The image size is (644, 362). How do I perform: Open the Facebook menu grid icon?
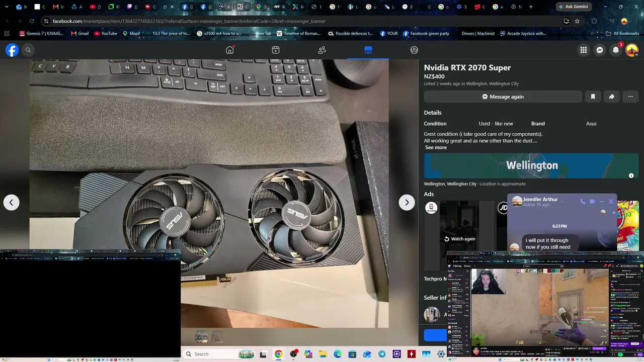pos(584,50)
